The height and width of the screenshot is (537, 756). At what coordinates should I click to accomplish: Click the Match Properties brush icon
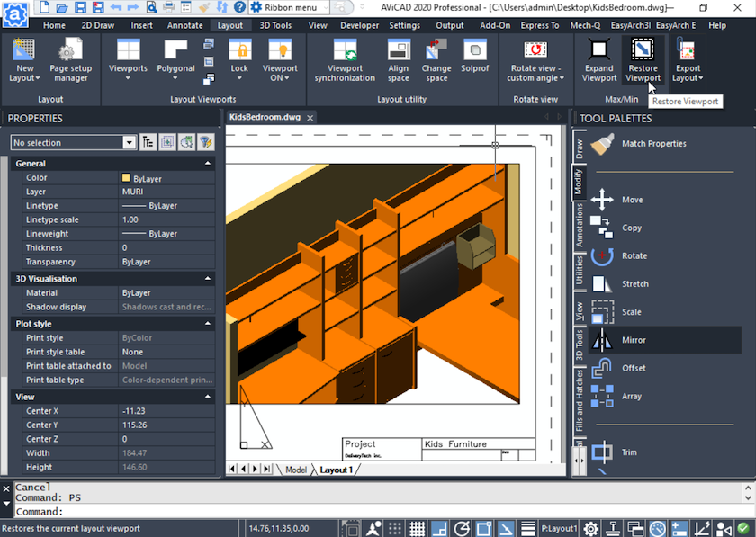[603, 144]
